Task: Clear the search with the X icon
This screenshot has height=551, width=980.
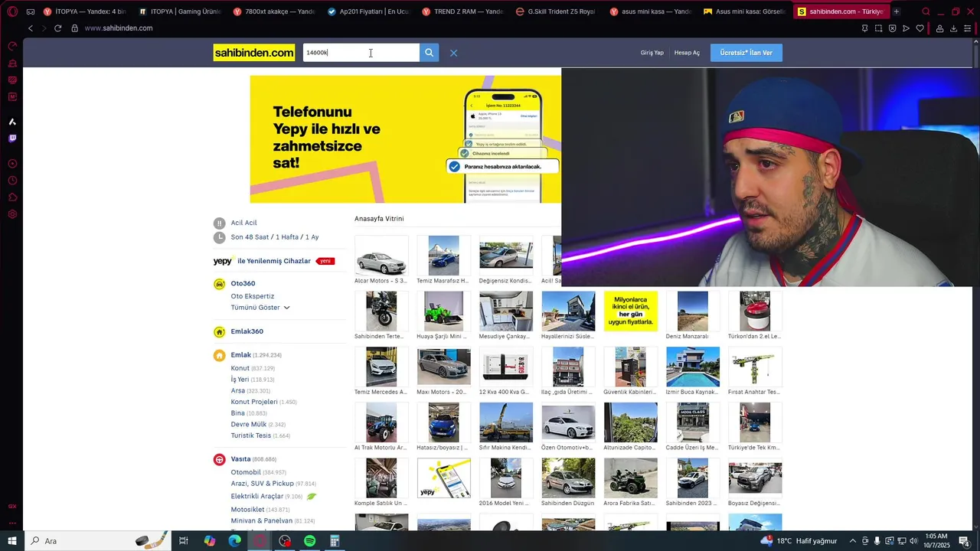Action: [x=453, y=53]
